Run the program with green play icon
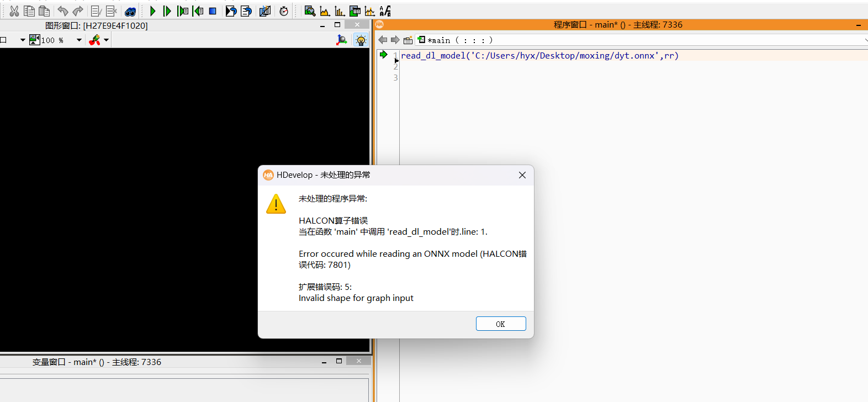Image resolution: width=868 pixels, height=402 pixels. pos(152,11)
